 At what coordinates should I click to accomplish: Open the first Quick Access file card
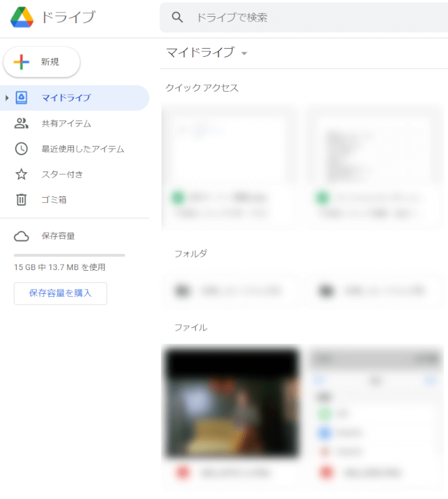click(x=229, y=167)
